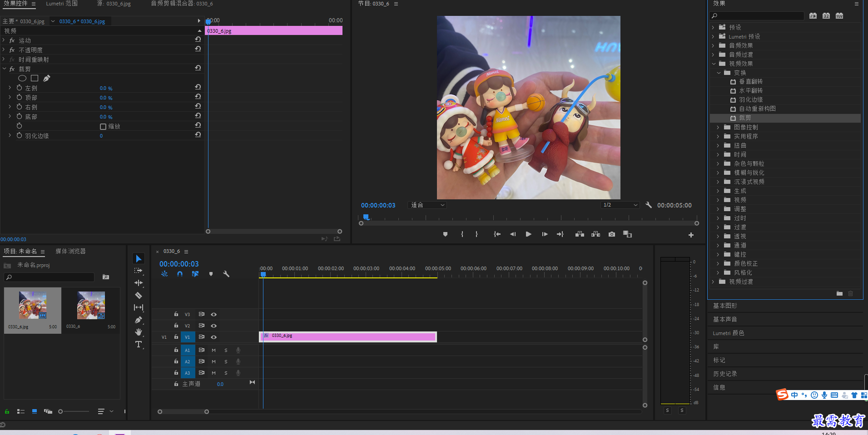868x435 pixels.
Task: Click the ellipse mask icon under 裁剪
Action: pos(22,78)
